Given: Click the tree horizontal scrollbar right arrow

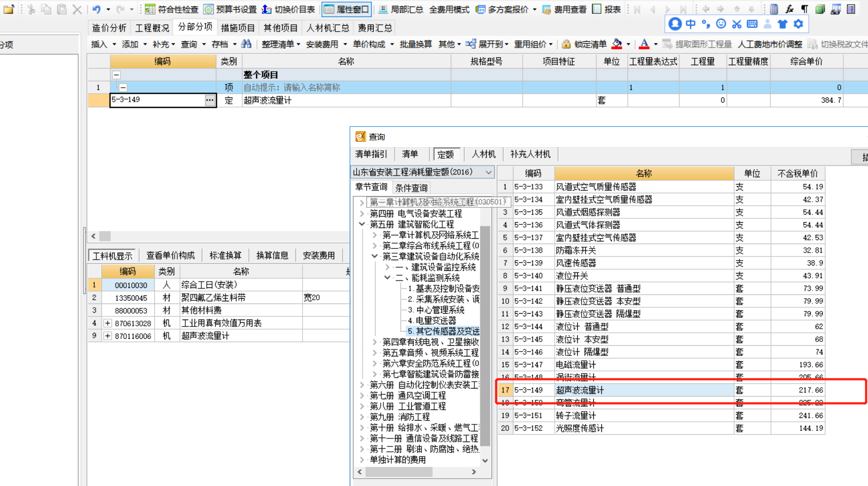Looking at the screenshot, I should [x=474, y=472].
